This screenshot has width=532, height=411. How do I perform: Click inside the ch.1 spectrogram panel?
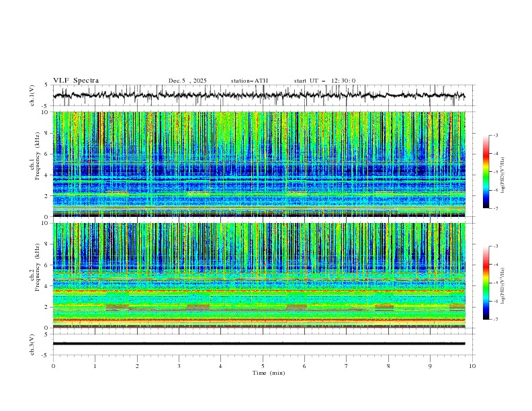(x=262, y=165)
